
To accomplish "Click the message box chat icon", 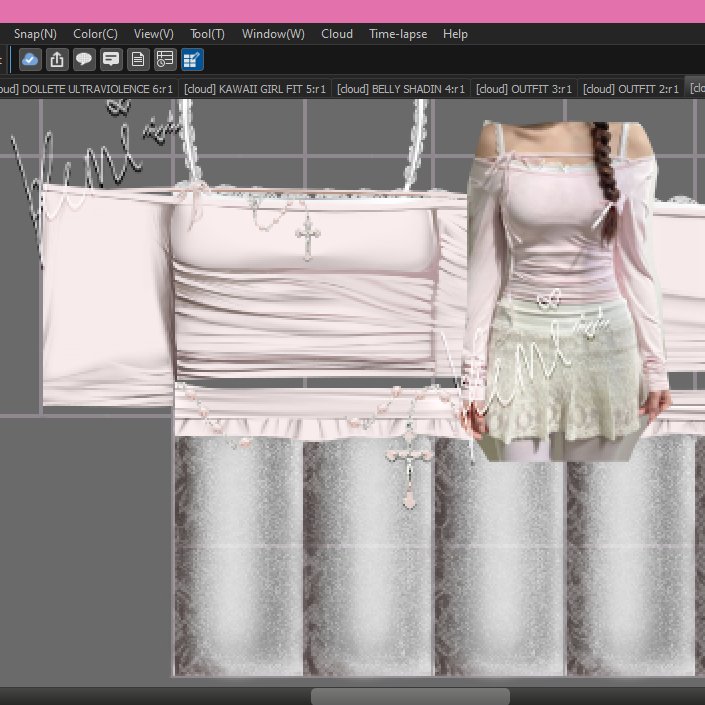I will point(111,60).
